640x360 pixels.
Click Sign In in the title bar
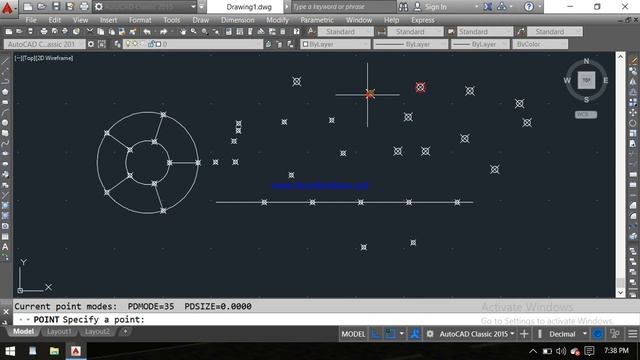(x=436, y=7)
